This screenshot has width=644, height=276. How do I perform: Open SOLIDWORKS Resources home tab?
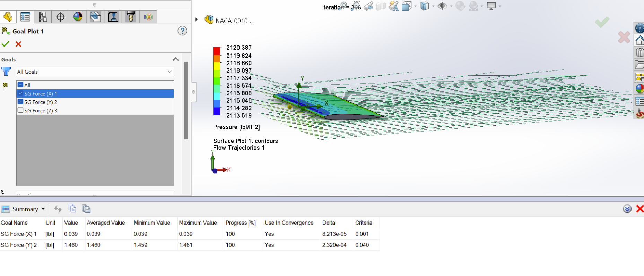639,40
